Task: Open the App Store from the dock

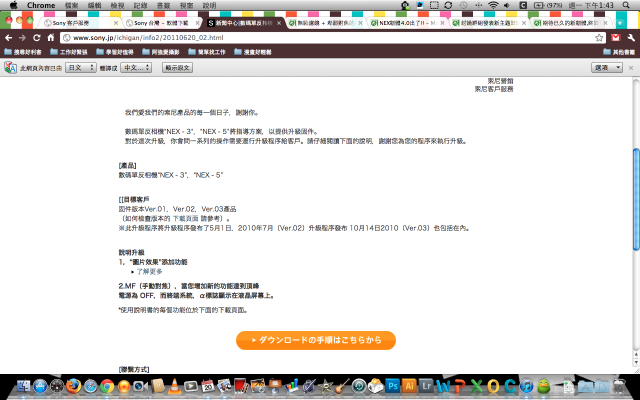Action: [x=40, y=386]
